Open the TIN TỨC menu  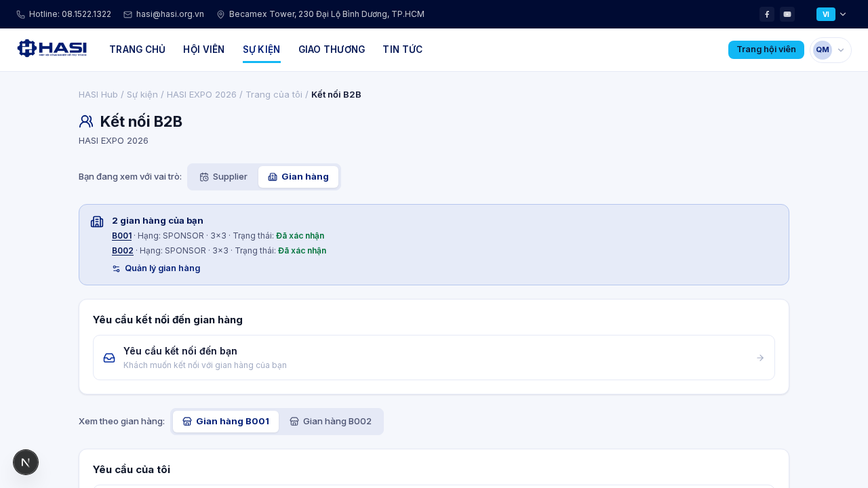coord(403,49)
